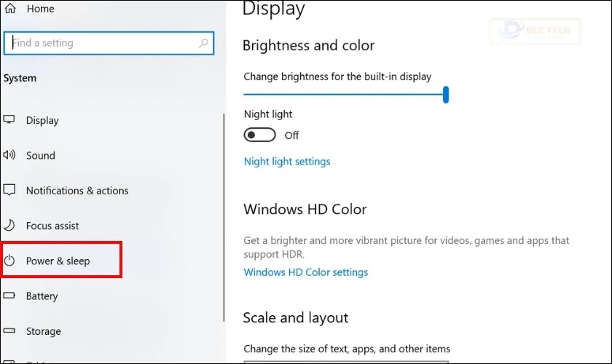Click the Focus assist moon icon
The height and width of the screenshot is (364, 612).
(x=9, y=226)
